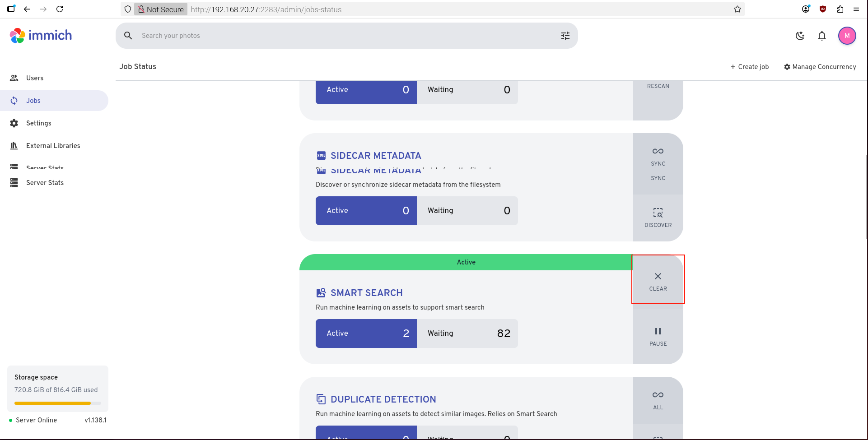Click the immich logo
The height and width of the screenshot is (440, 868).
click(x=41, y=35)
